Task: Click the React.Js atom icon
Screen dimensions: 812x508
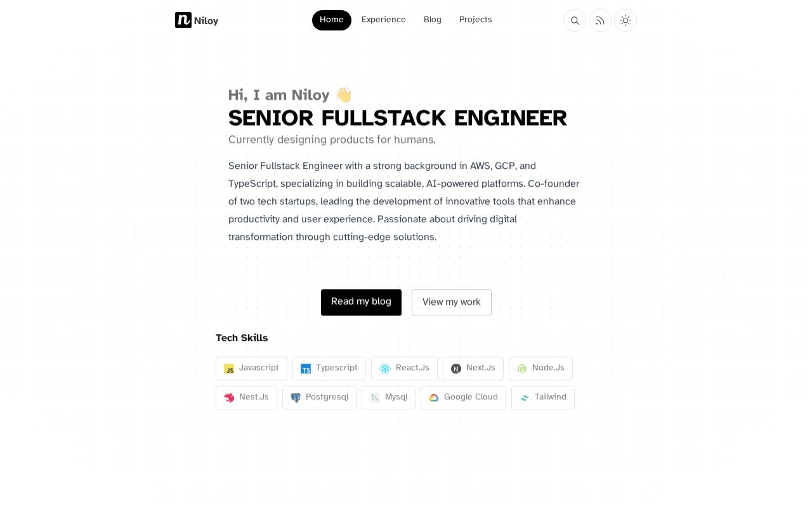Action: click(385, 369)
